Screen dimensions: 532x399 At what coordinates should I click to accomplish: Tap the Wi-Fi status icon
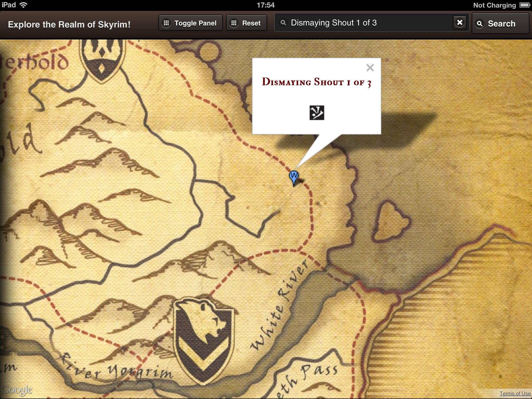(23, 5)
